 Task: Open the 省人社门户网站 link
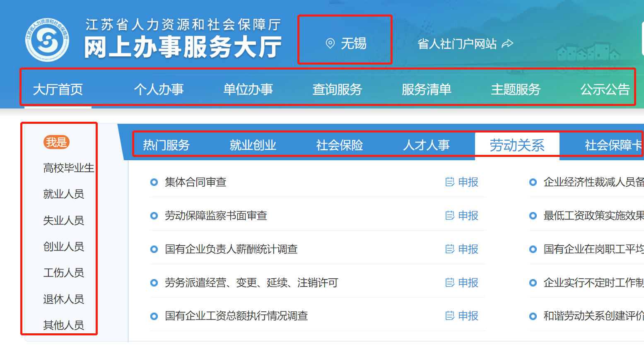pyautogui.click(x=457, y=44)
